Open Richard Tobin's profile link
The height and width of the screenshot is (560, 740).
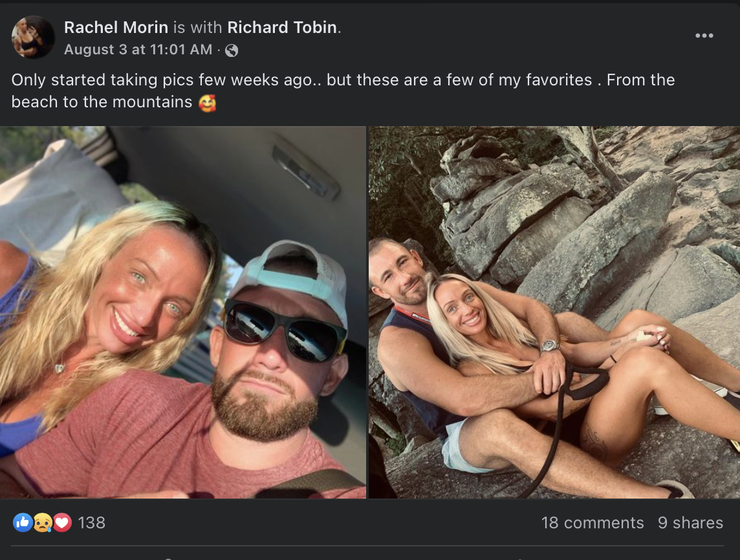pyautogui.click(x=282, y=27)
